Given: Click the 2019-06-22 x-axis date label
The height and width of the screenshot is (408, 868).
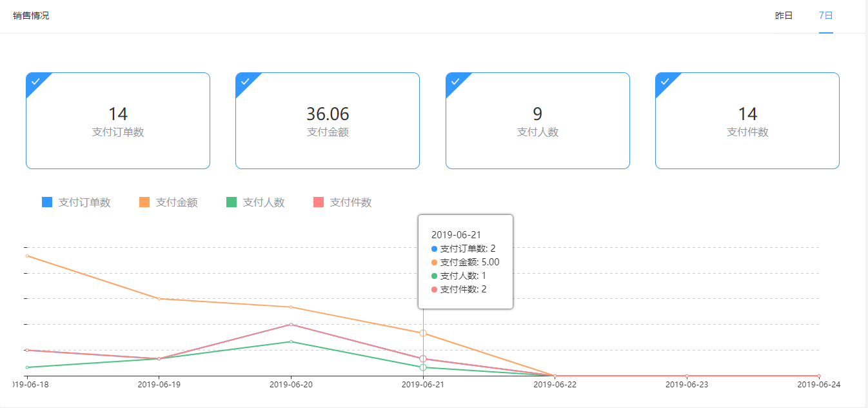Looking at the screenshot, I should coord(555,385).
